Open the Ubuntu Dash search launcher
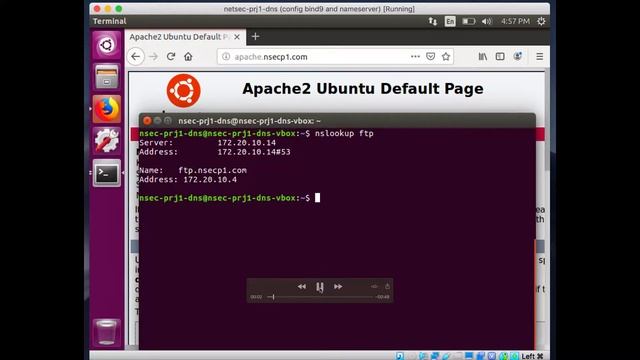The image size is (640, 360). click(x=107, y=44)
